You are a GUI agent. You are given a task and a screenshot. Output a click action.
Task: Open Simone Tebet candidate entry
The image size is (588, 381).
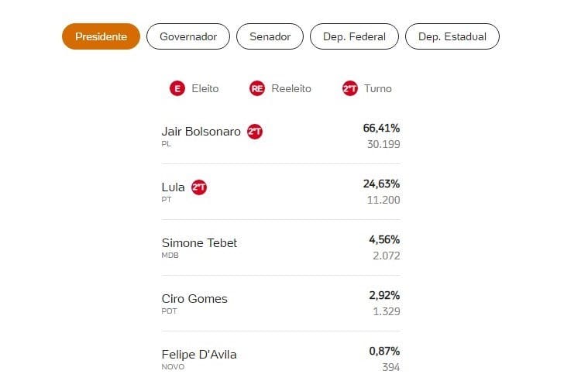[x=281, y=248]
